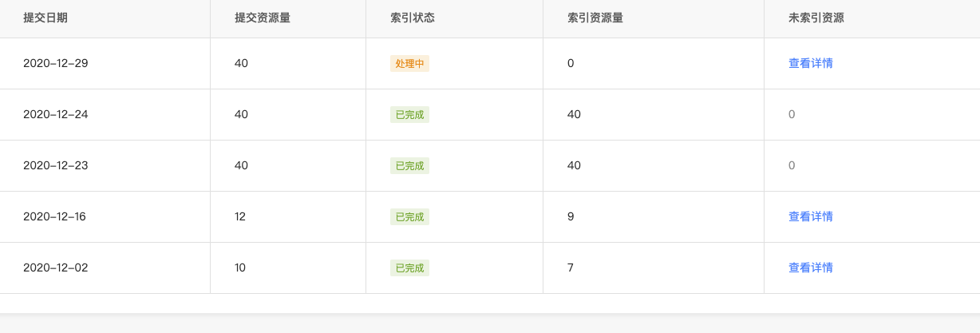980x333 pixels.
Task: Click the date cell 2020-12-02
Action: pos(56,268)
